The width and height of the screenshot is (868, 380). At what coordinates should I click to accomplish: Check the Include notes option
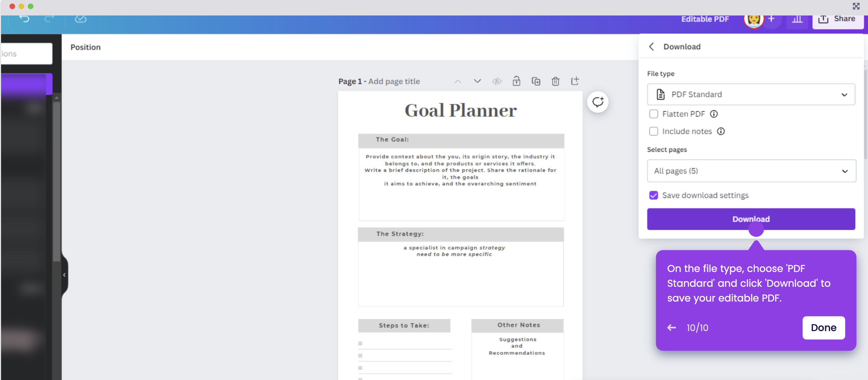coord(654,131)
